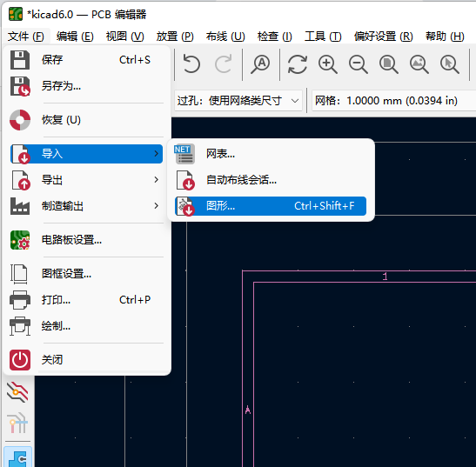Click the Refresh view icon
This screenshot has height=467, width=476.
tap(298, 64)
